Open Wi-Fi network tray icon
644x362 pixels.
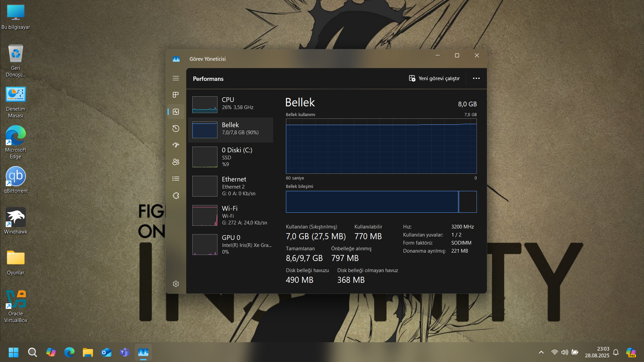coord(554,352)
